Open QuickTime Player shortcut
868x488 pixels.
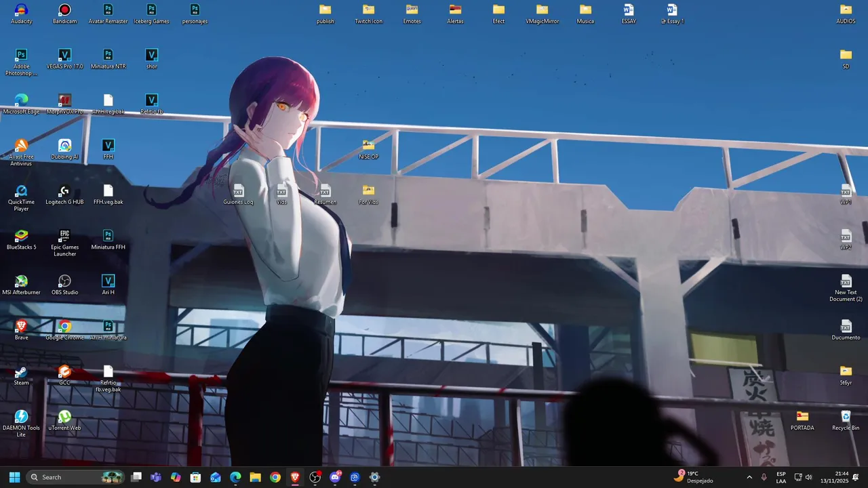click(21, 198)
